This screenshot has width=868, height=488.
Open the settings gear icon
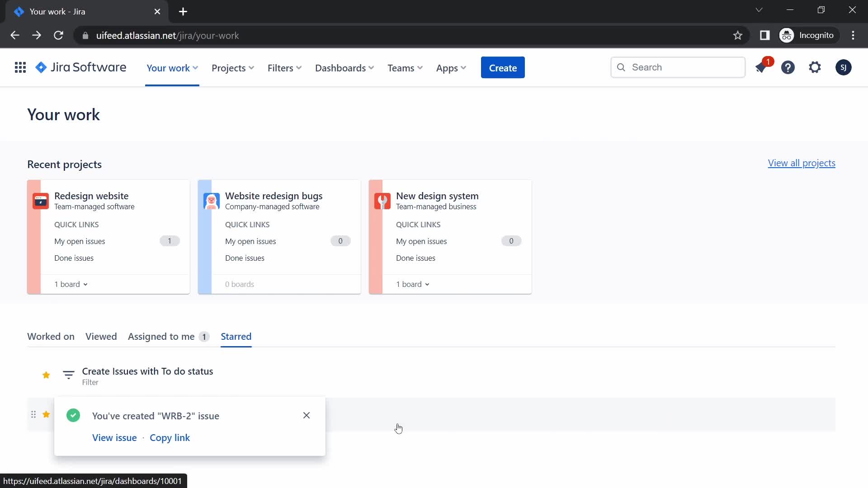(x=815, y=68)
